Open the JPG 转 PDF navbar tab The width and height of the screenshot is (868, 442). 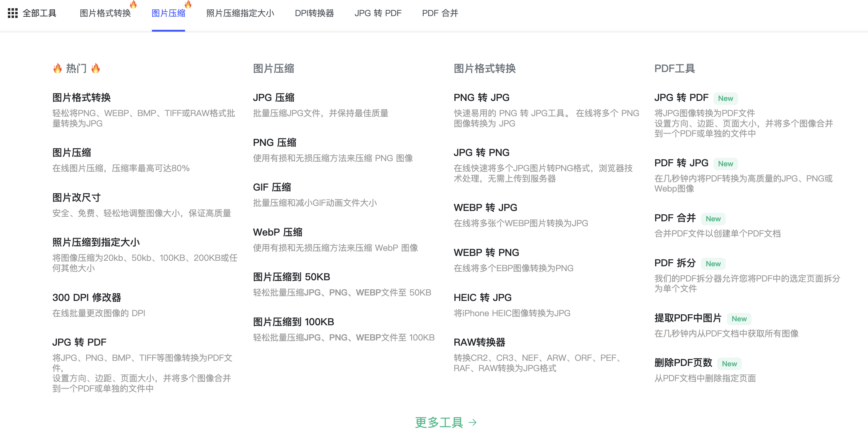pyautogui.click(x=378, y=13)
